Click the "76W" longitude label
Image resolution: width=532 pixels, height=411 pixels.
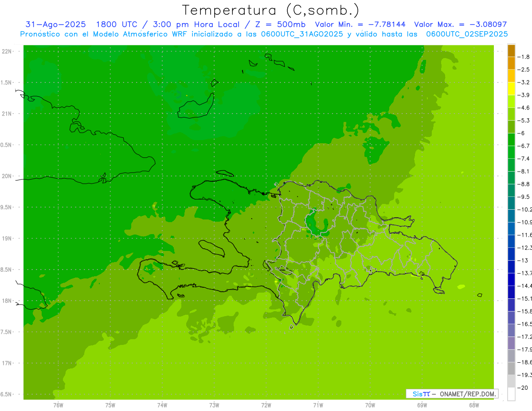pos(58,405)
